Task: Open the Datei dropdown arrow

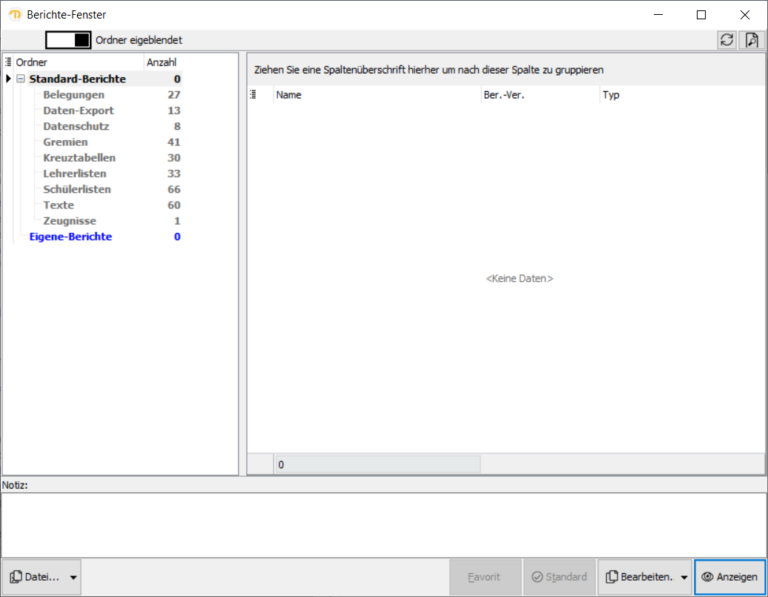Action: coord(75,577)
